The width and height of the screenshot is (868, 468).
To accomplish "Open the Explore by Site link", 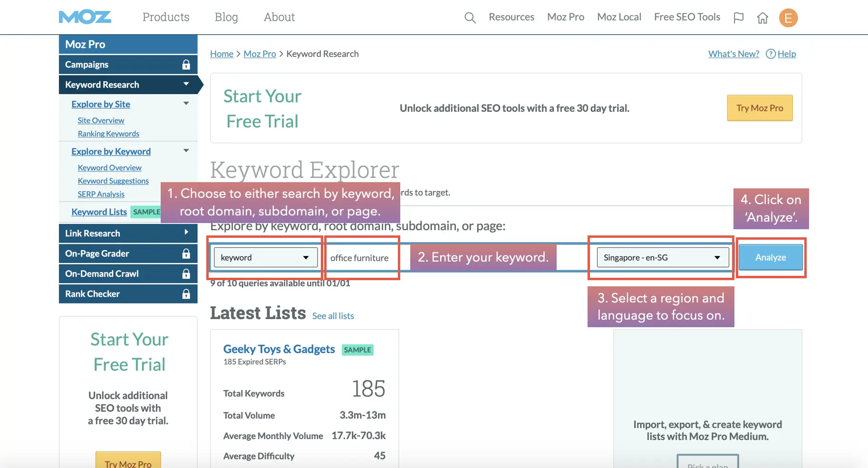I will (101, 104).
